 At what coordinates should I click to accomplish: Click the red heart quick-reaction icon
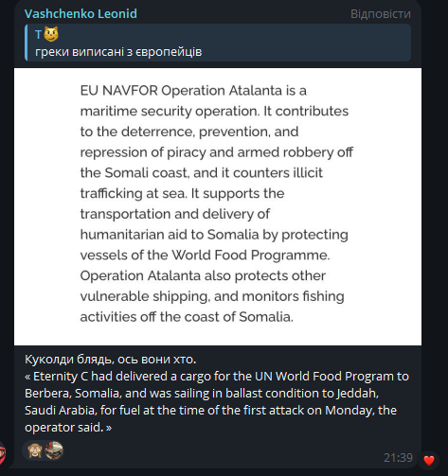click(428, 461)
